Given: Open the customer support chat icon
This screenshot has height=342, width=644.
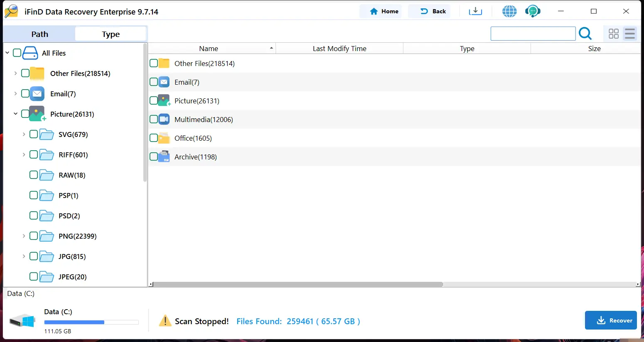Looking at the screenshot, I should click(x=533, y=11).
